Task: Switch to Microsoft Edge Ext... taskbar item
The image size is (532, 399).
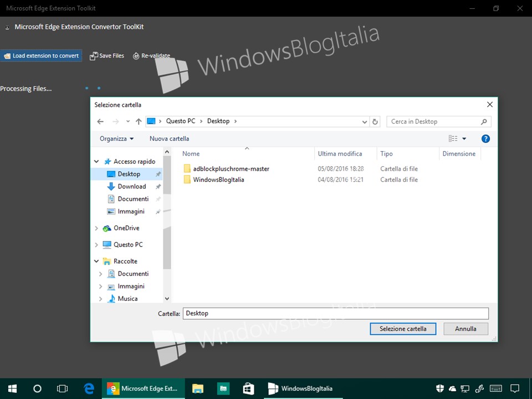Action: (144, 389)
